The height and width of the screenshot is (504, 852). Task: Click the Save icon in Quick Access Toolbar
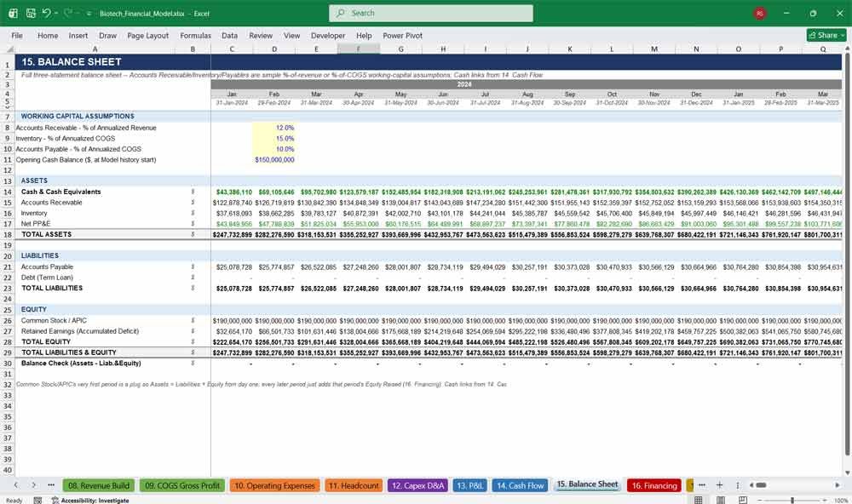click(31, 13)
